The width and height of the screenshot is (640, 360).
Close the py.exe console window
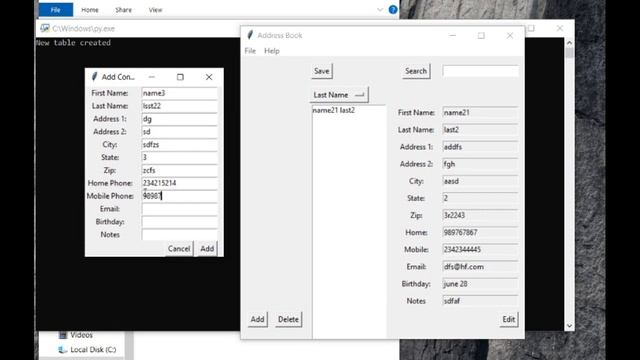pos(560,28)
